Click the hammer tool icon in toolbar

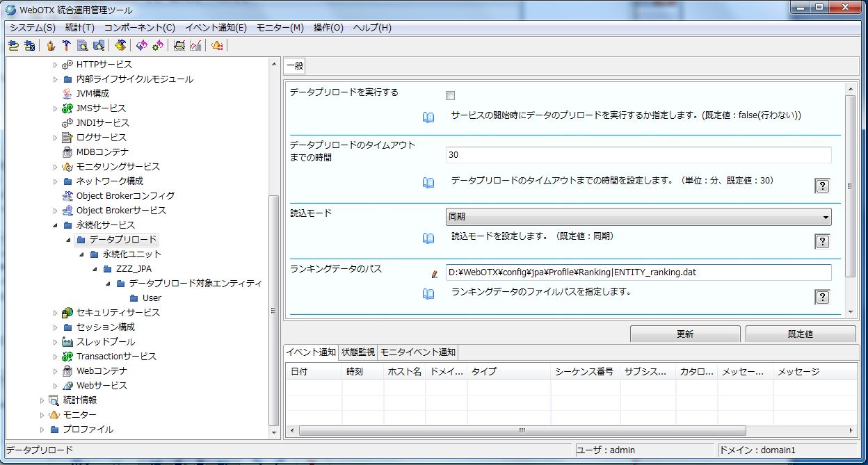[x=66, y=46]
